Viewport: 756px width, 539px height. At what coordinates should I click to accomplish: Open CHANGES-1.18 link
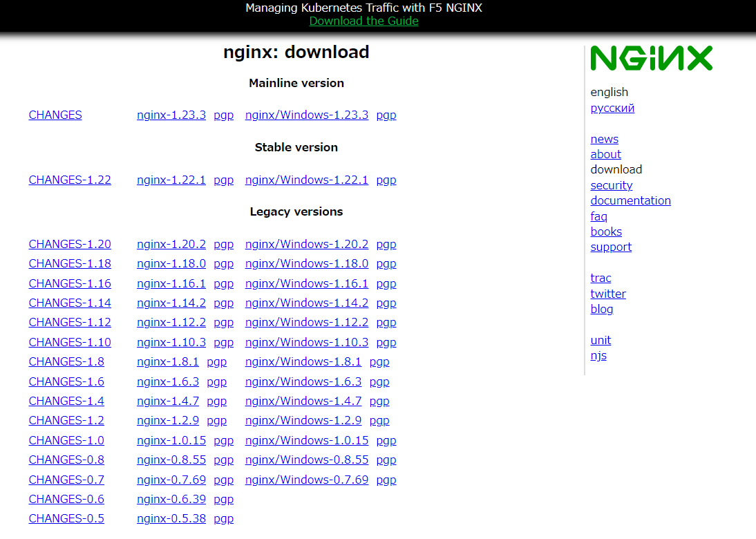(70, 264)
